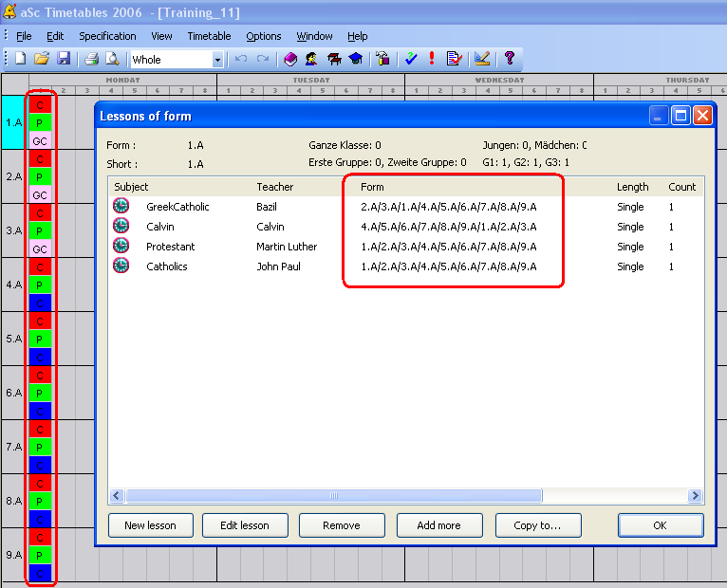Minimize the Lessons of form dialog
Screen dimensions: 727x588
point(658,116)
